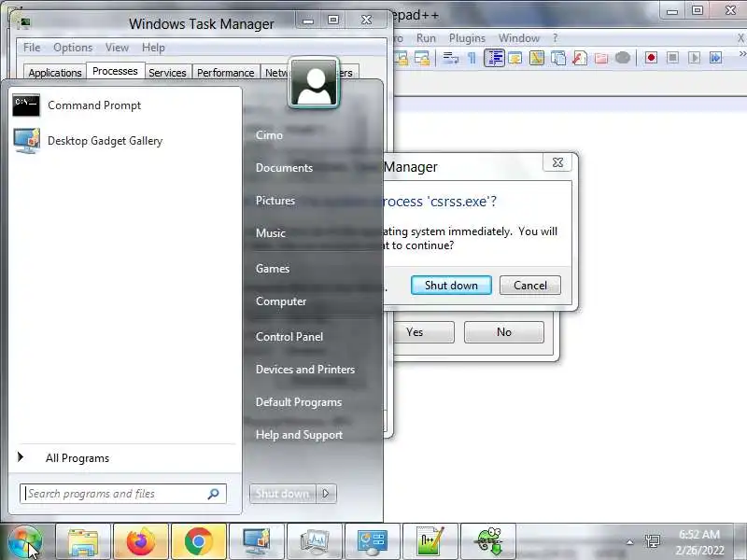This screenshot has height=560, width=747.
Task: Click the Playback macro button
Action: point(694,58)
